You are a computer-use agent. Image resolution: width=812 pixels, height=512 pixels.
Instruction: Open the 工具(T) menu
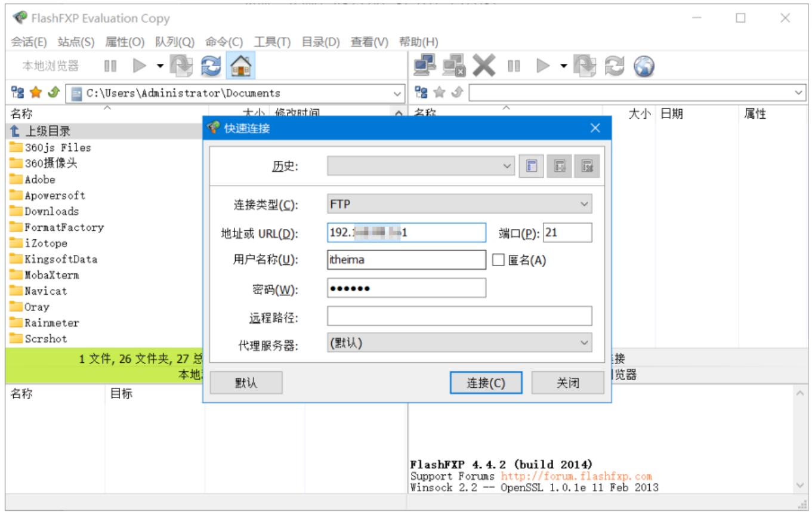272,42
